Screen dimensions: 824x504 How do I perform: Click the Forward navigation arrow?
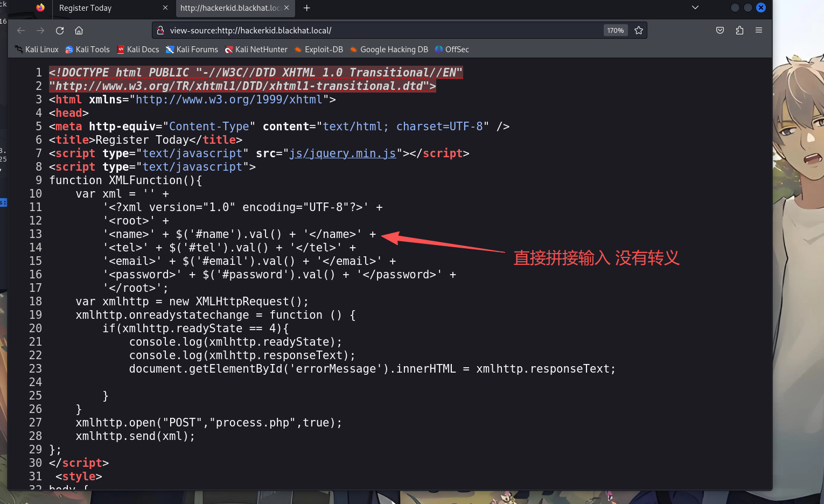point(40,31)
